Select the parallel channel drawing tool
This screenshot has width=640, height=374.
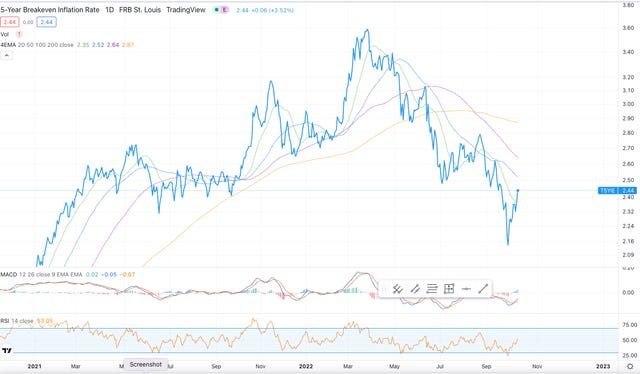pyautogui.click(x=415, y=289)
